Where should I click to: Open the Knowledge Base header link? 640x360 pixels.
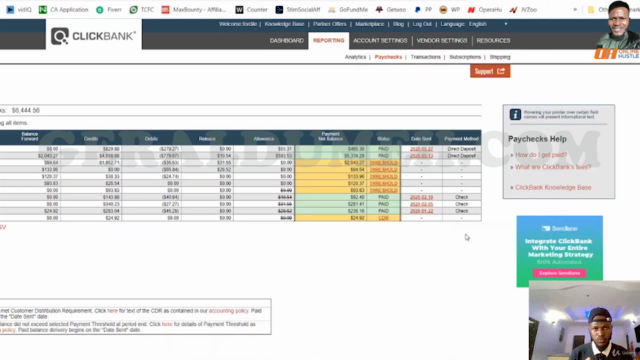[x=284, y=24]
